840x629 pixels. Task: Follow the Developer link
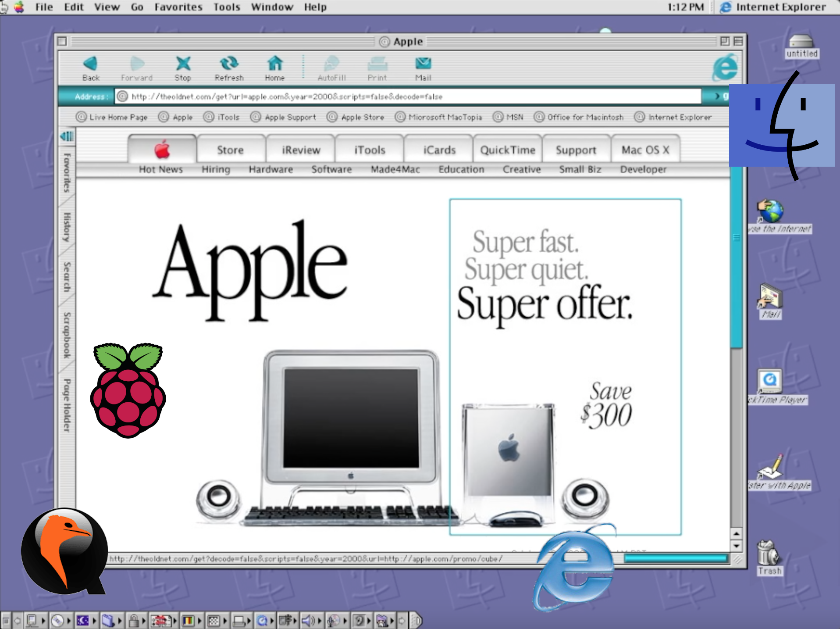pos(643,169)
